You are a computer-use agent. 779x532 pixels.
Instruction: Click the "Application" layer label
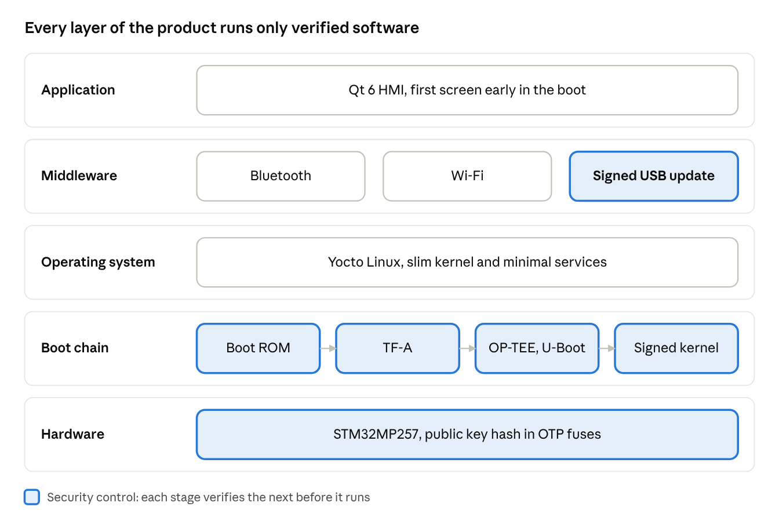(x=78, y=90)
